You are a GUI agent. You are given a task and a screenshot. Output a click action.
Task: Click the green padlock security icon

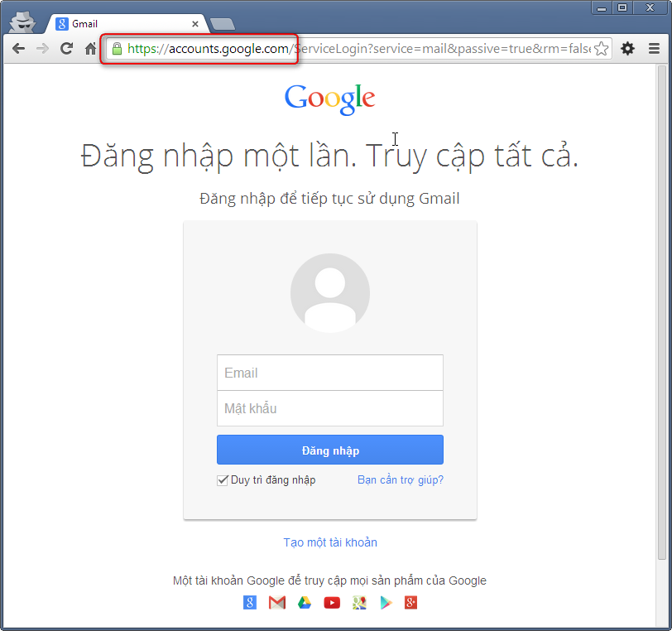click(117, 49)
